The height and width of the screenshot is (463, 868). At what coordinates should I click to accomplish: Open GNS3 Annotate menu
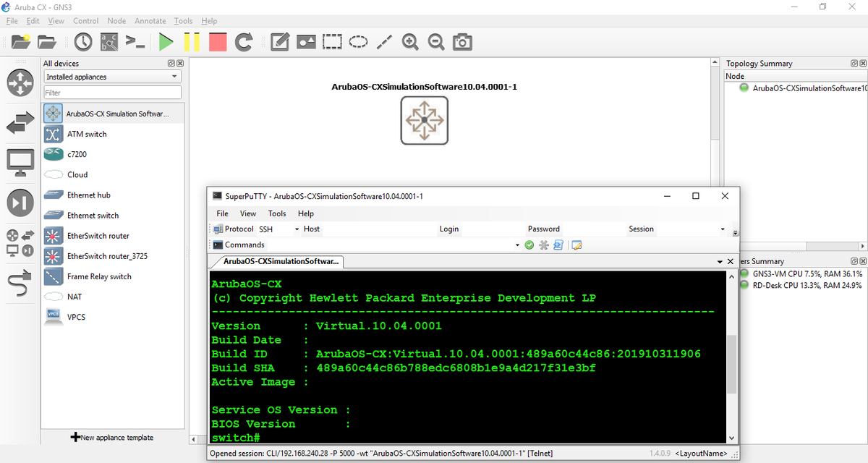click(x=150, y=21)
